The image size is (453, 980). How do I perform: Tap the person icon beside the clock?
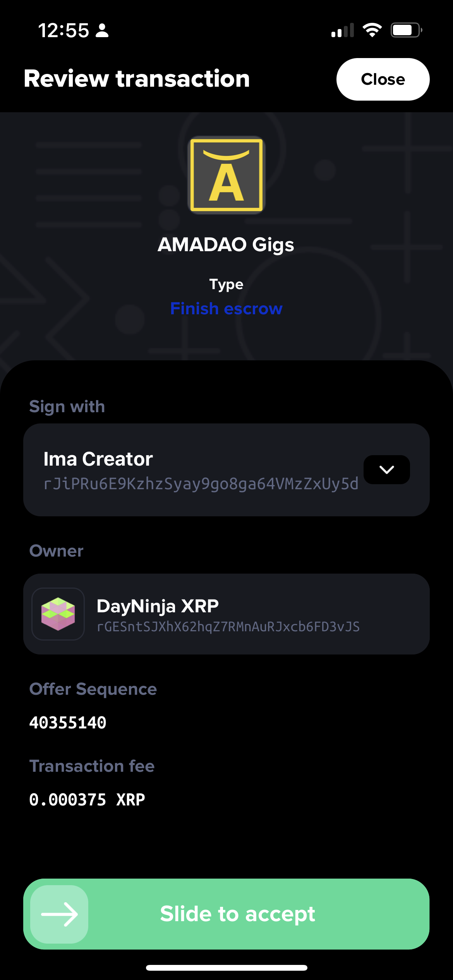click(x=102, y=30)
